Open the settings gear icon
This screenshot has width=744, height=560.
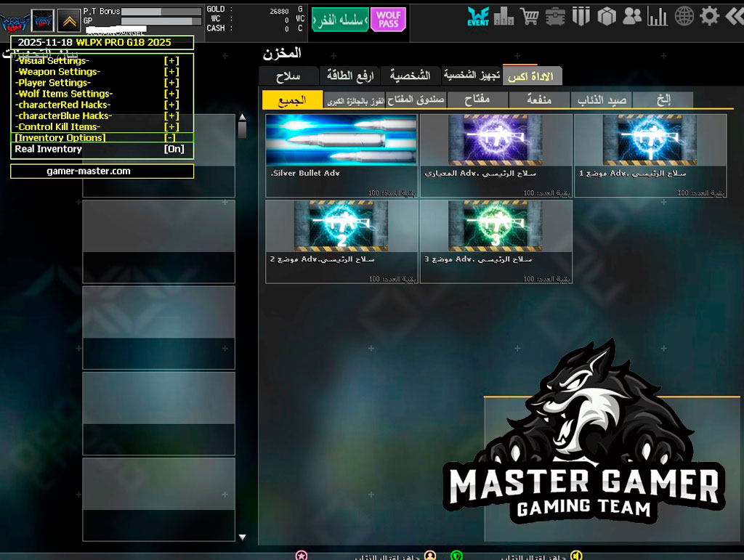(708, 16)
